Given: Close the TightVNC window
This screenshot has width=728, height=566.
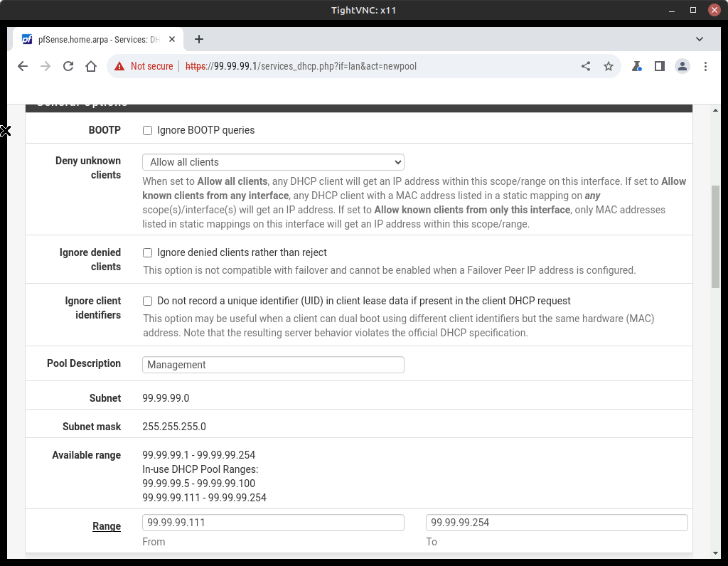Looking at the screenshot, I should click(714, 10).
